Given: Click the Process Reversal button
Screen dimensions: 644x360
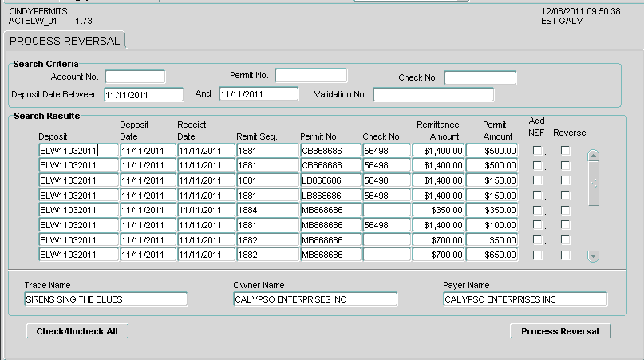Looking at the screenshot, I should coord(560,331).
